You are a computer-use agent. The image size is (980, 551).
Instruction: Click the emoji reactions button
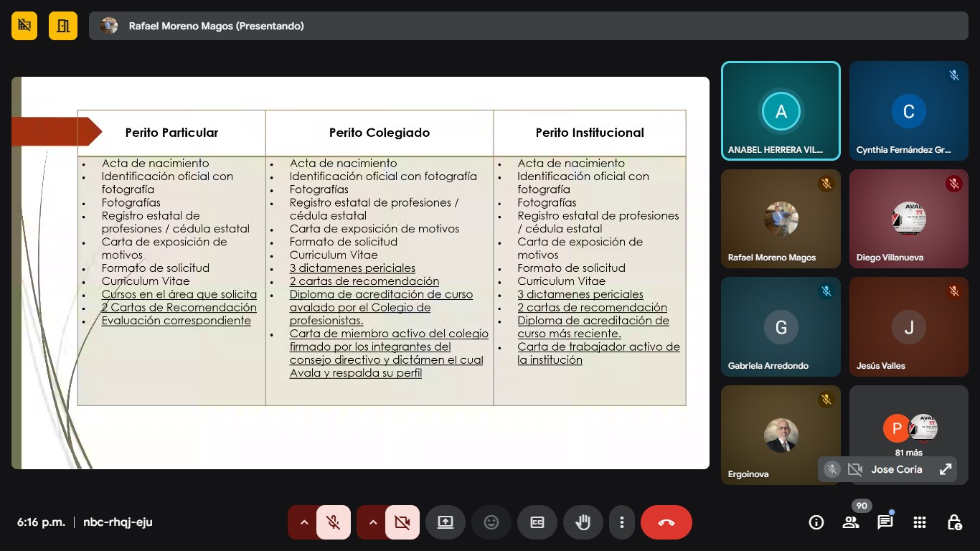pyautogui.click(x=491, y=522)
